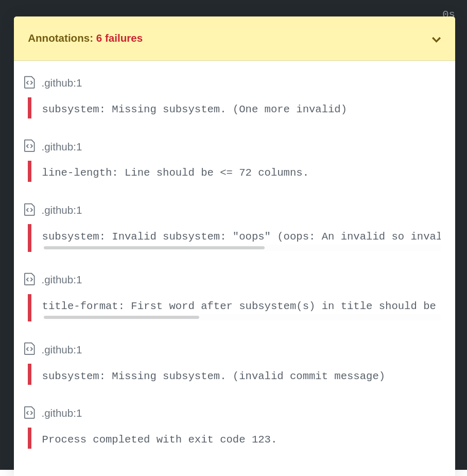This screenshot has height=476, width=467.
Task: Open .github:1 link above invalid commit message
Action: 62,350
